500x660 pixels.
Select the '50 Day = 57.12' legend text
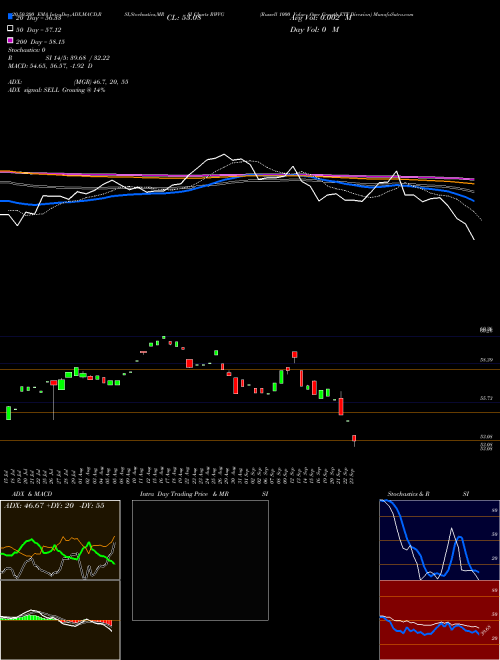click(38, 30)
